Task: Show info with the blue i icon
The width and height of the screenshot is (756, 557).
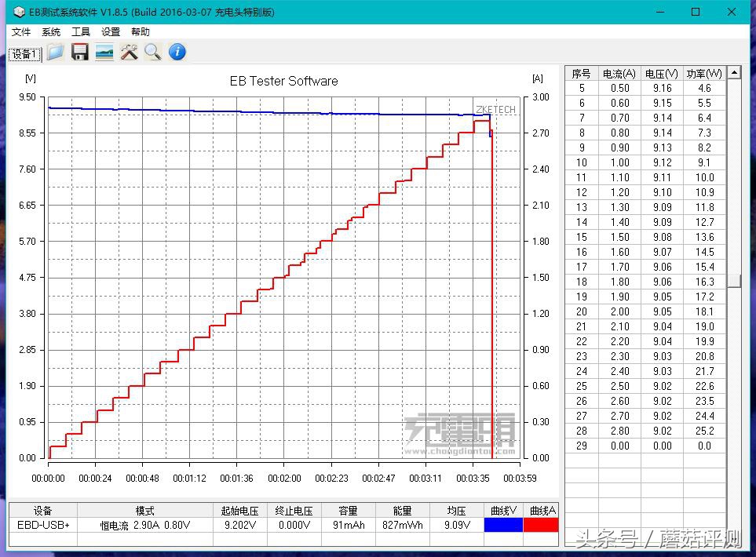Action: pos(177,52)
